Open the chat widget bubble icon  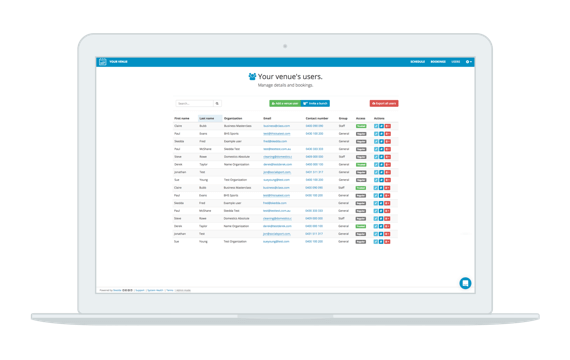click(x=465, y=283)
